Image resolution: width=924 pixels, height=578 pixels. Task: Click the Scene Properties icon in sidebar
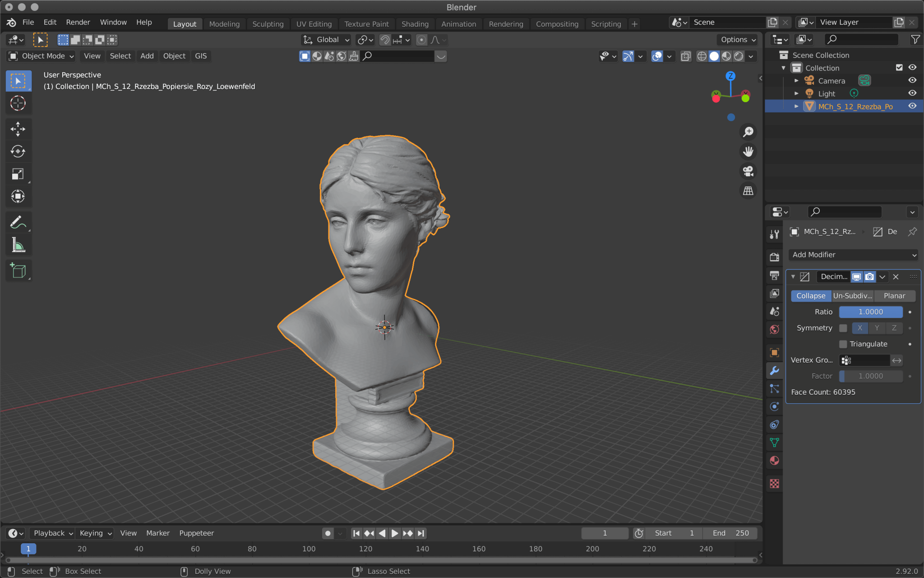774,310
